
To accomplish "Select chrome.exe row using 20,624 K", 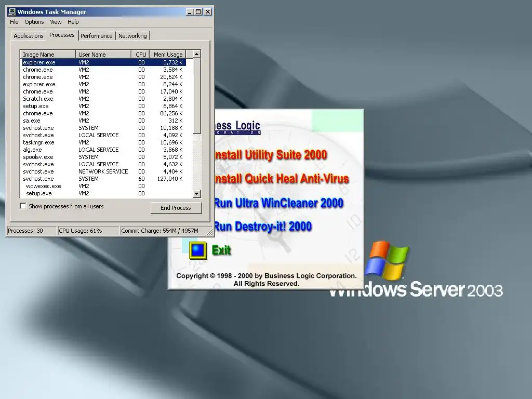I will click(x=103, y=77).
